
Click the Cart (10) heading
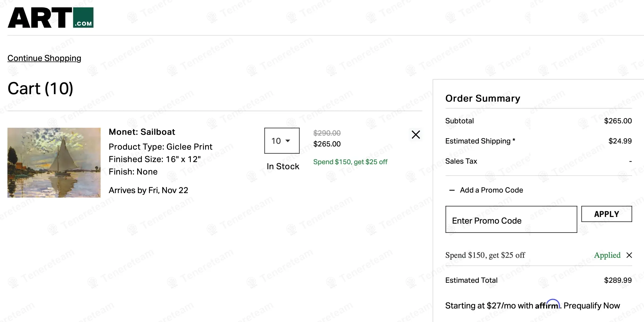click(40, 89)
